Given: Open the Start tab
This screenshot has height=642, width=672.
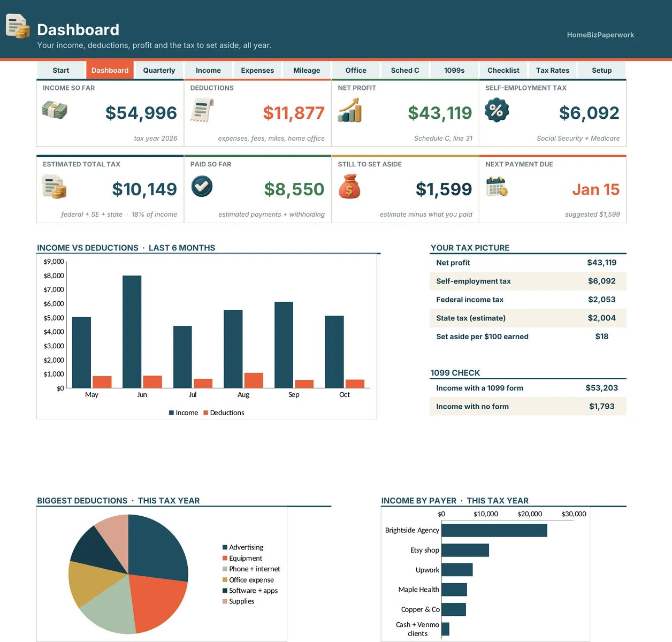Looking at the screenshot, I should pos(61,70).
